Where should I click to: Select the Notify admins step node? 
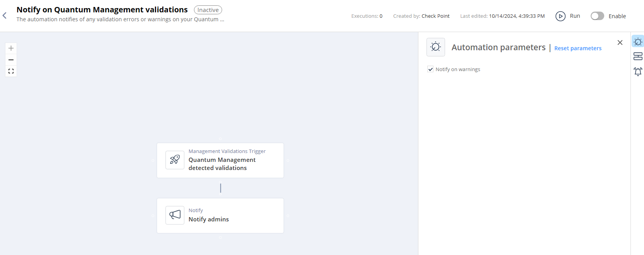point(220,216)
